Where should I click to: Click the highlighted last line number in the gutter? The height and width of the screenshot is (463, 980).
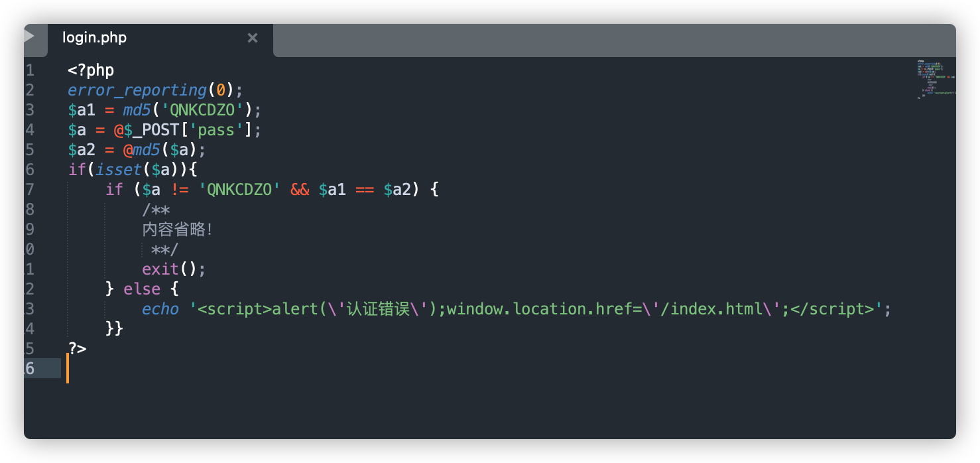click(x=29, y=369)
